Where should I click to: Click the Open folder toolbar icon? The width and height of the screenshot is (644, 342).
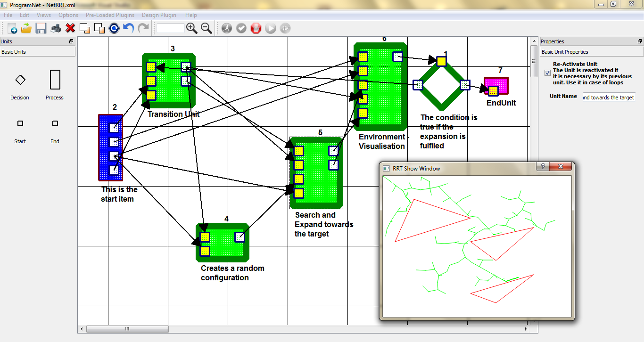coord(26,28)
